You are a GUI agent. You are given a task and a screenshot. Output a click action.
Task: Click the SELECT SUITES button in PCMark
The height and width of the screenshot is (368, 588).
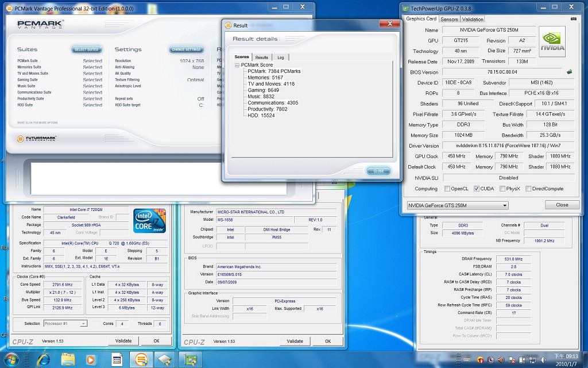tap(86, 49)
